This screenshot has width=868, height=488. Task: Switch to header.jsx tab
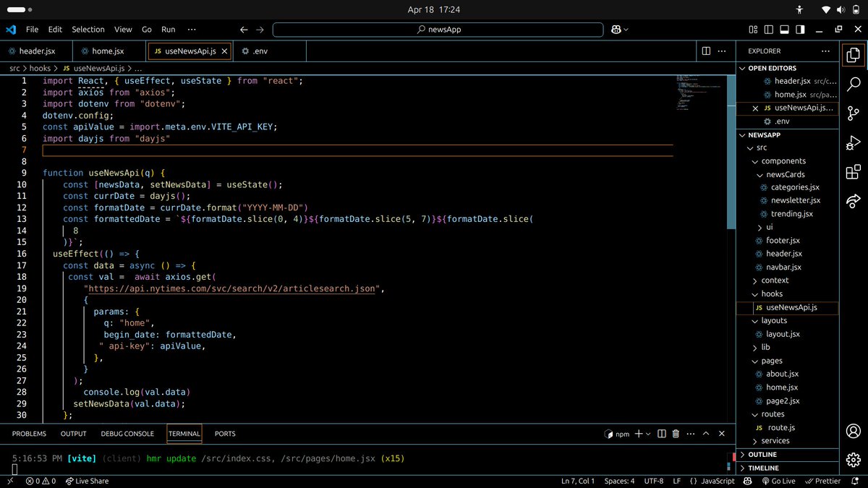pyautogui.click(x=37, y=51)
